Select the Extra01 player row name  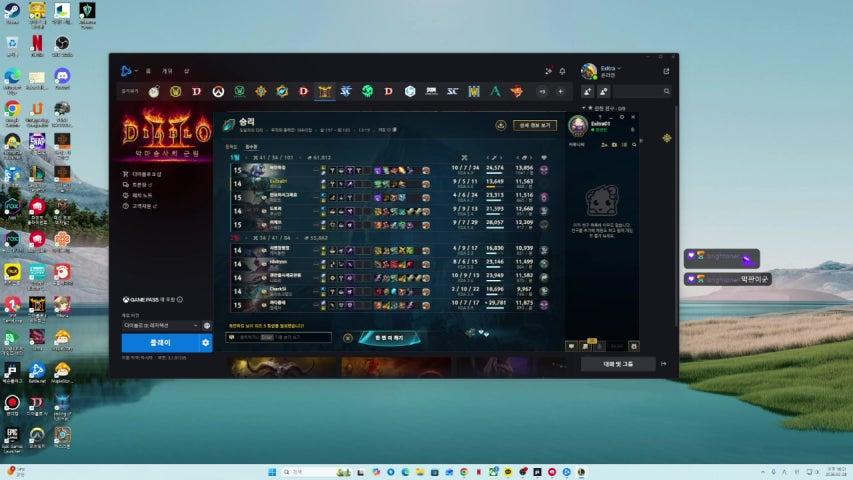pos(278,181)
